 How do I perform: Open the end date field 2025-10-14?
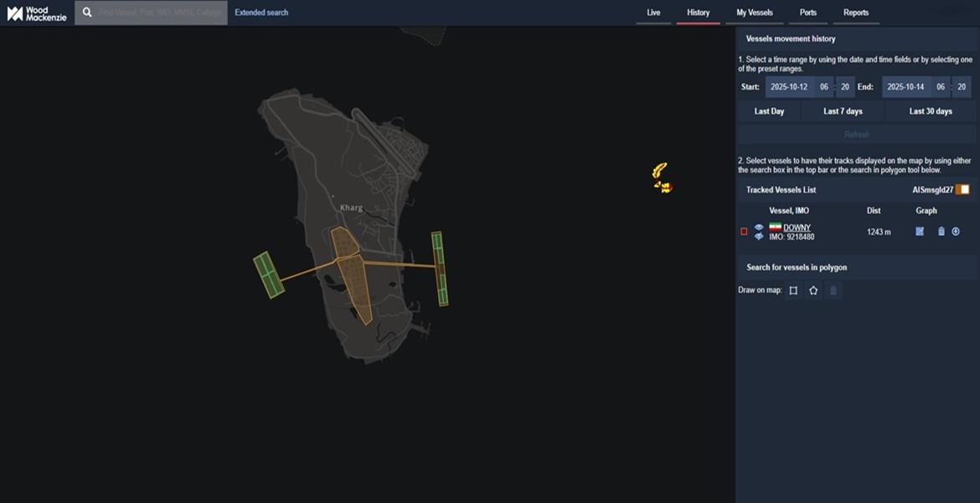907,87
